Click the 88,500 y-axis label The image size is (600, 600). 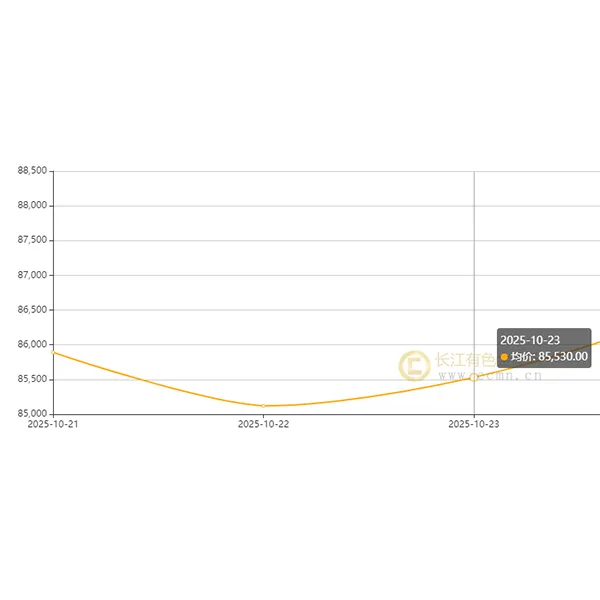[x=32, y=171]
